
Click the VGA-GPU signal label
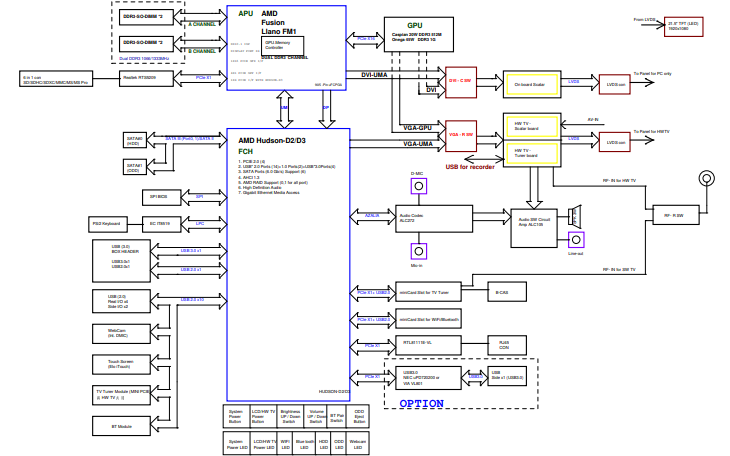click(418, 128)
